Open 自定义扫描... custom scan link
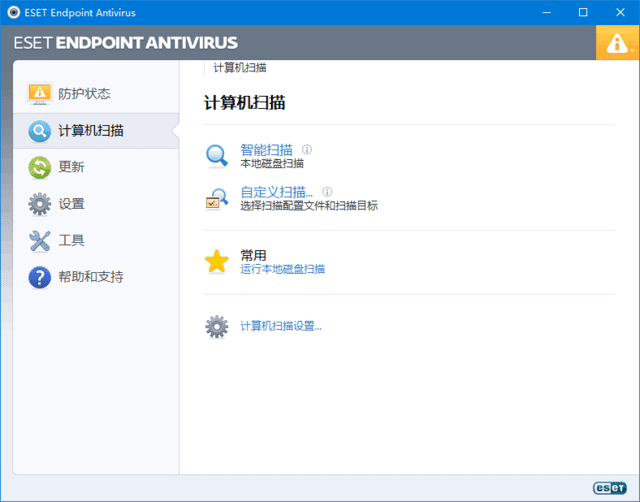This screenshot has width=640, height=502. [x=276, y=191]
